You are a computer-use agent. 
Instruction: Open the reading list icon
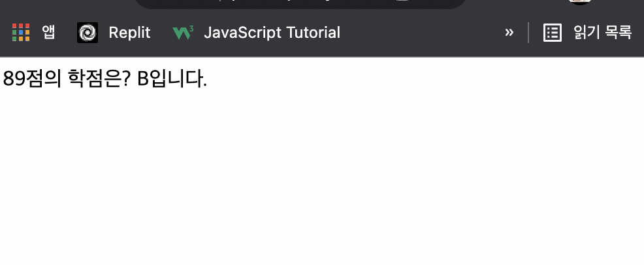(553, 32)
